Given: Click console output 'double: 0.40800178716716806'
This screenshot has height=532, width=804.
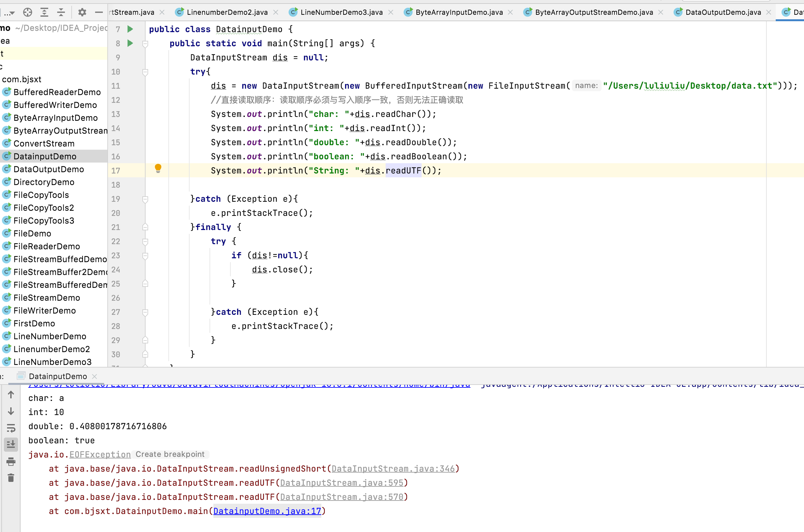Looking at the screenshot, I should point(97,427).
